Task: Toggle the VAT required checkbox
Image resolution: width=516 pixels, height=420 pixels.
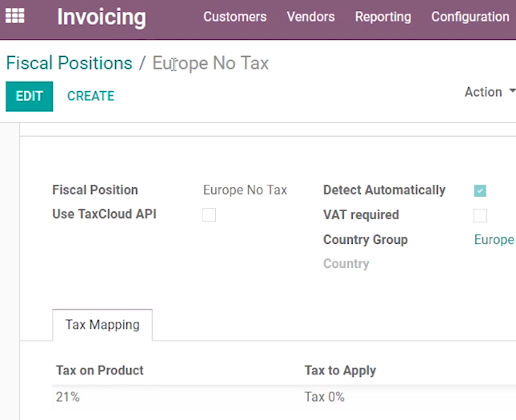Action: tap(480, 215)
